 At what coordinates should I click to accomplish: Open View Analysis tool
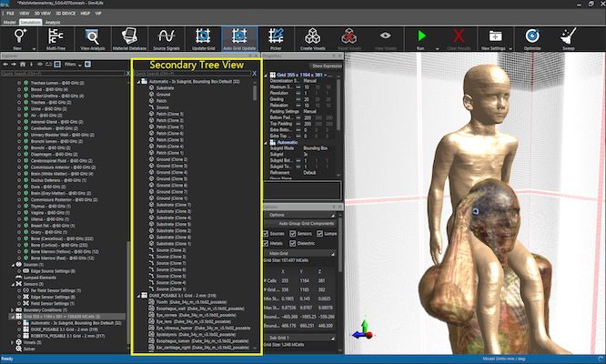click(93, 36)
